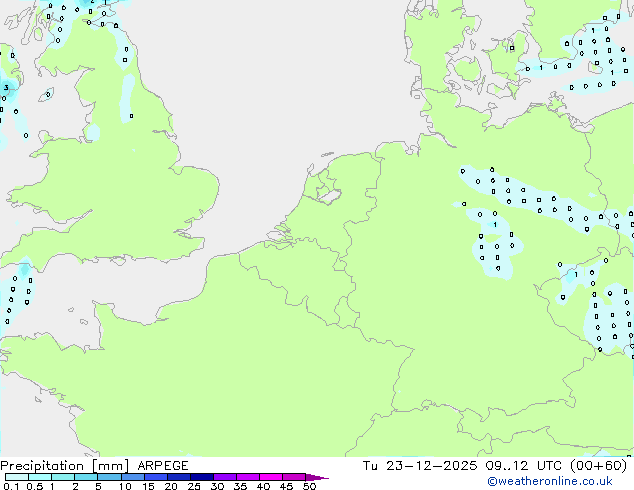634x490 pixels.
Task: Click the Isle of Man in the Irish Sea
Action: (47, 96)
